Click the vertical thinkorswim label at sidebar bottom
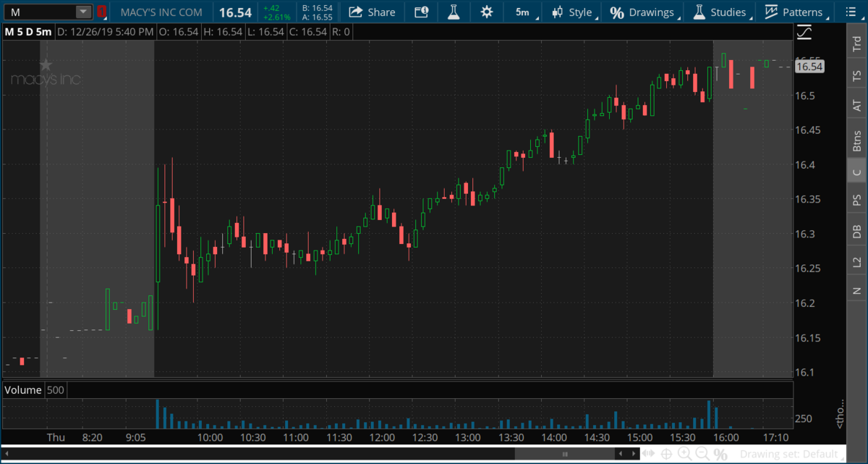The height and width of the screenshot is (464, 868). click(x=841, y=413)
